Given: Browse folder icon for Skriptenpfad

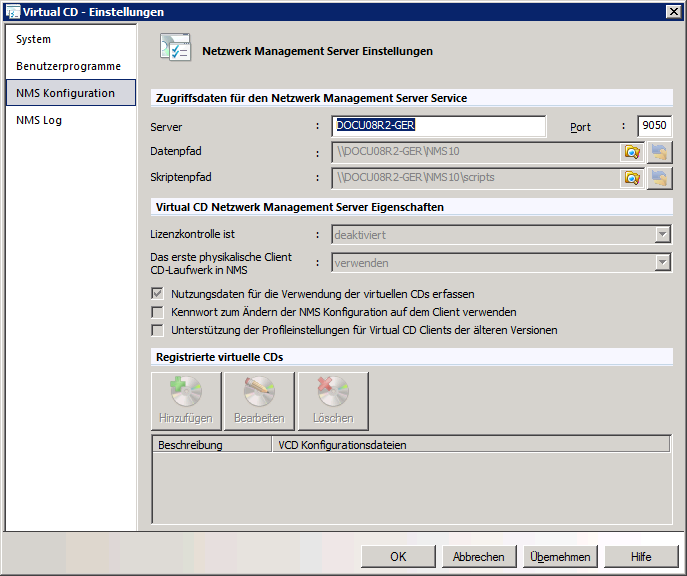Looking at the screenshot, I should [x=632, y=178].
